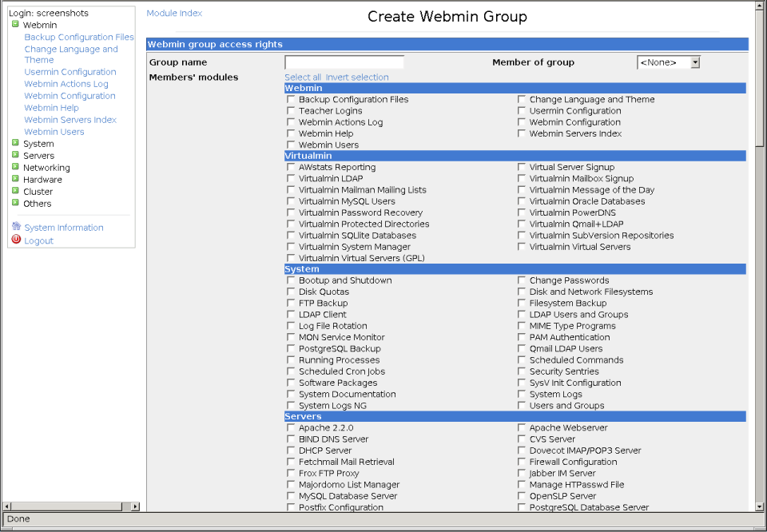
Task: Click the sidebar horizontal scrollbar right arrow
Action: [136, 506]
